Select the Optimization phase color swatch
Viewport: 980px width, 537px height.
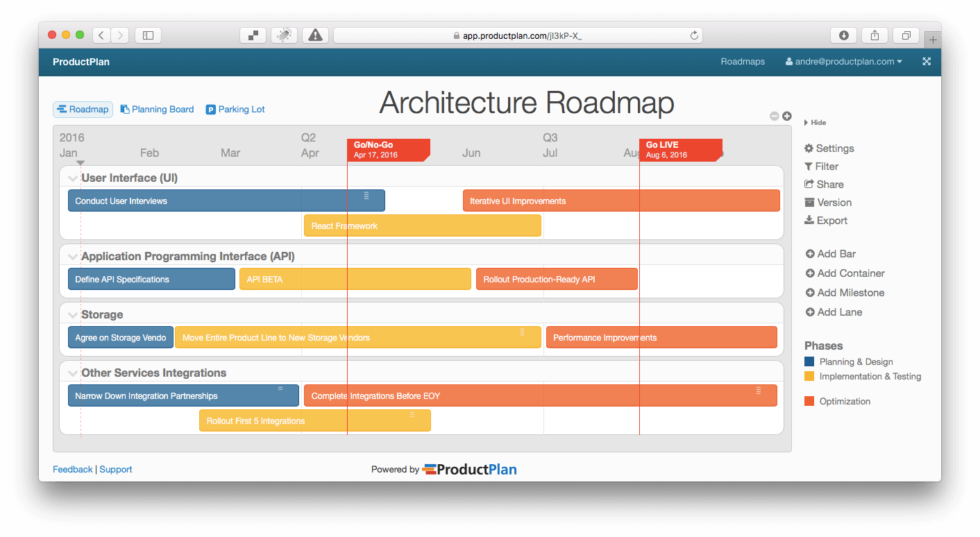coord(810,401)
